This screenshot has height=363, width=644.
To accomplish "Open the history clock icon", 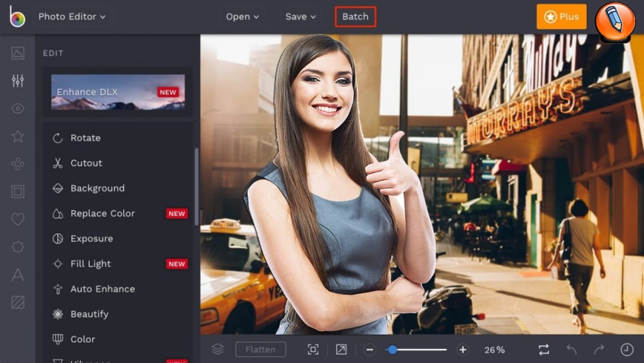I will pyautogui.click(x=627, y=349).
